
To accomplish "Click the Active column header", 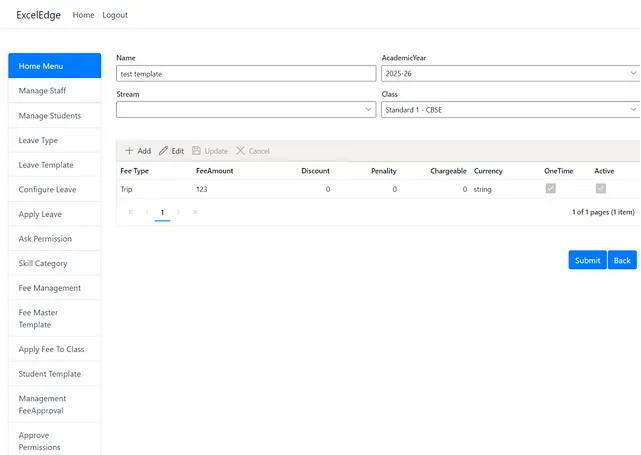I will pyautogui.click(x=604, y=171).
